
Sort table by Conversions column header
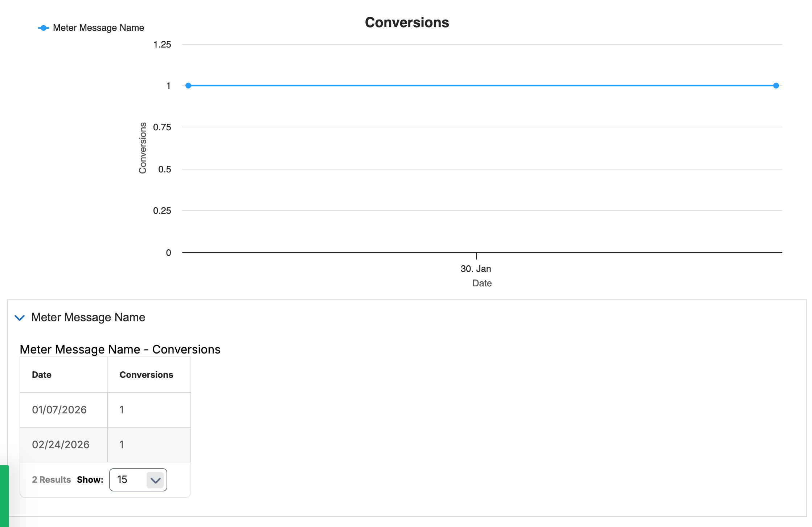(146, 375)
